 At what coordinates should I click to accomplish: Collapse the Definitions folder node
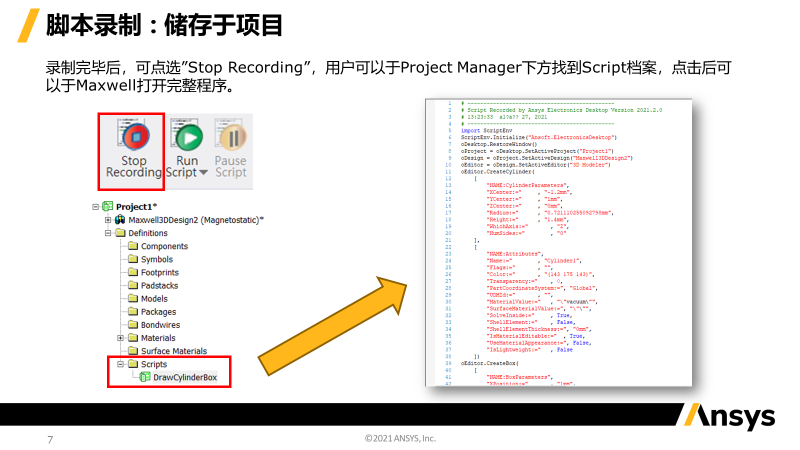108,233
